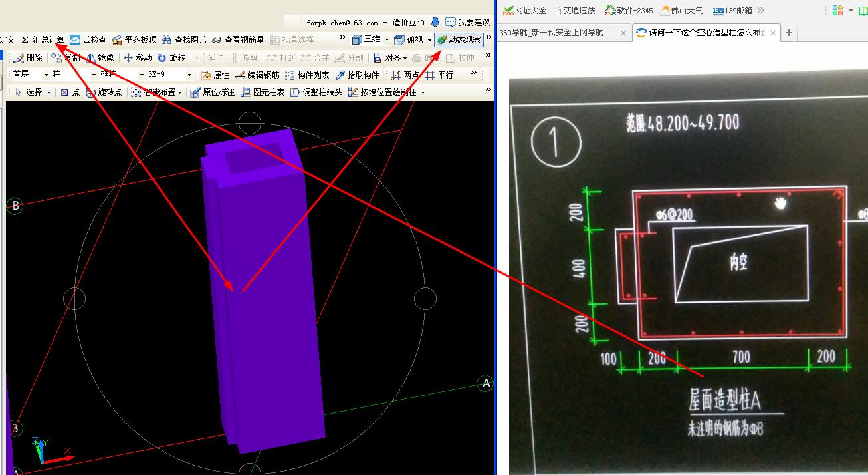Screen dimensions: 868x475
Task: Click the 分割 split tool
Action: click(349, 58)
